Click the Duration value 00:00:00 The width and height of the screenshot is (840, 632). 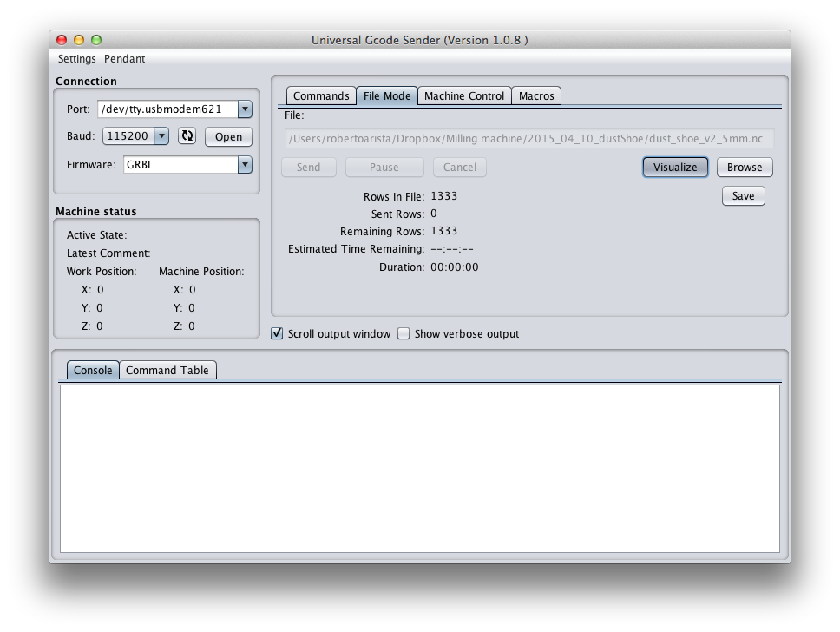coord(455,267)
